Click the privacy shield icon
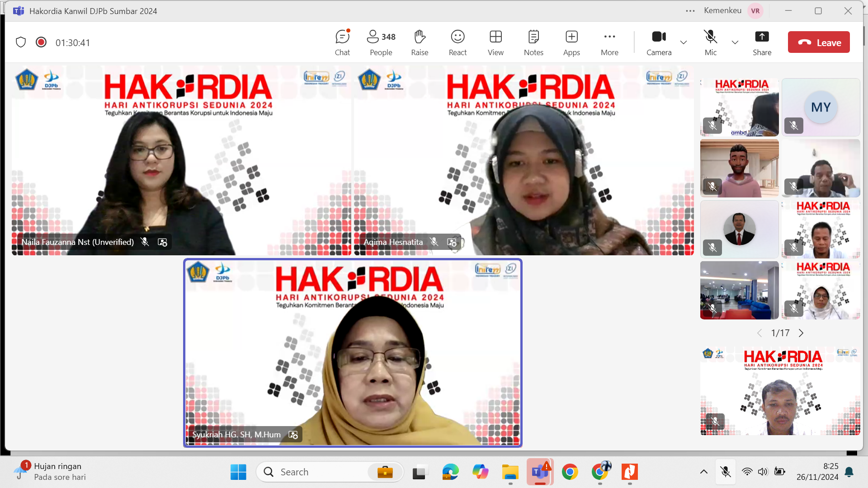Screen dimensions: 868x488 click(21, 42)
